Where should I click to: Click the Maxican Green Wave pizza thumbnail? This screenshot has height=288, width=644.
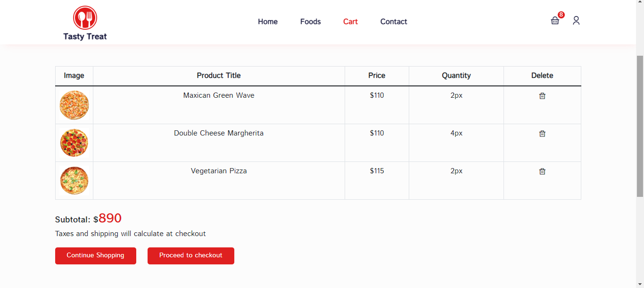coord(74,105)
